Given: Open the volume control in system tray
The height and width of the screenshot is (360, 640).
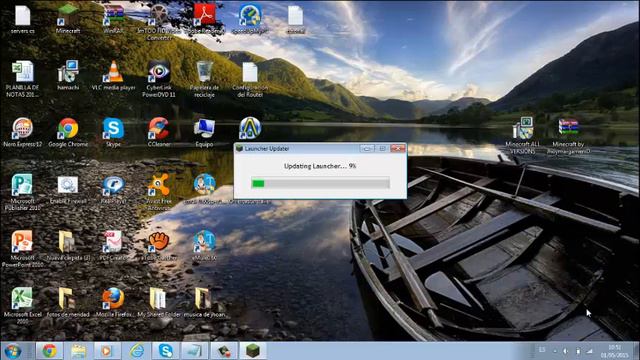Looking at the screenshot, I should [566, 351].
